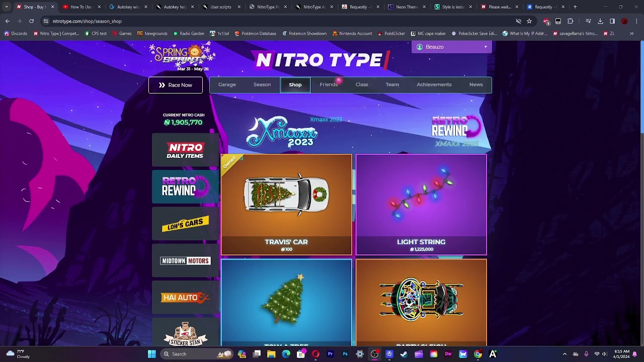Open Loh's Cars dealership
This screenshot has height=362, width=644.
tap(185, 224)
